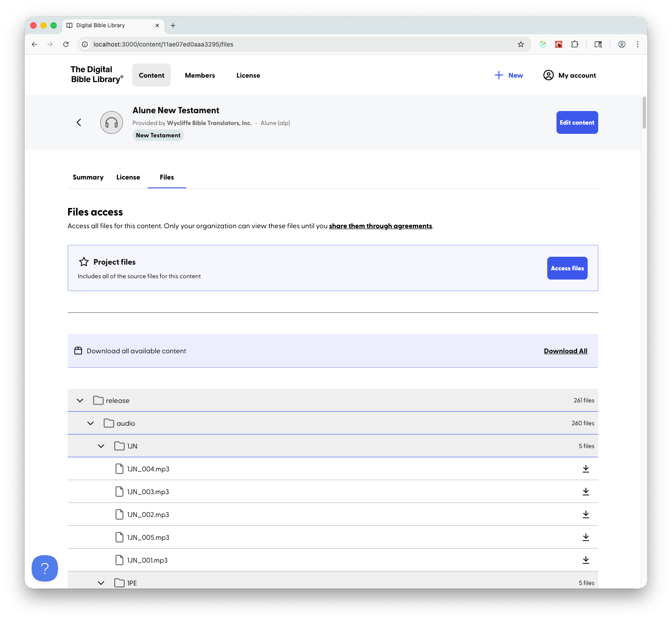Click the 1JN_002.mp3 file name
Viewport: 672px width, 621px height.
tap(148, 514)
